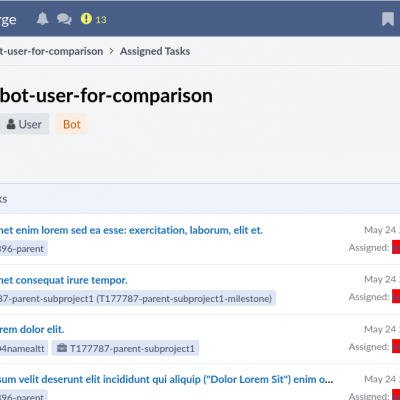400x400 pixels.
Task: Open messages chat bubbles icon
Action: click(64, 19)
